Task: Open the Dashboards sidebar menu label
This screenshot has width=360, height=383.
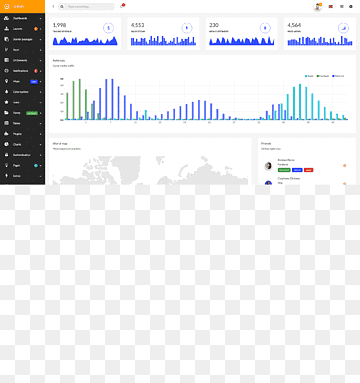Action: tap(20, 18)
